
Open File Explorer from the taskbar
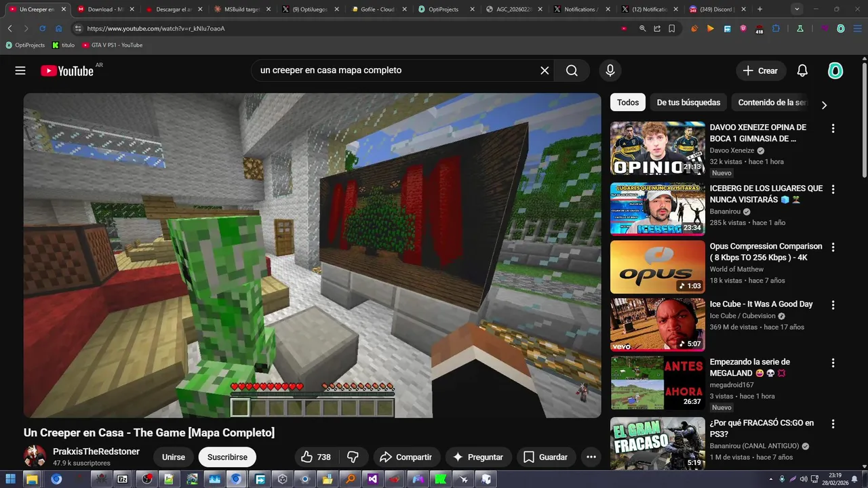pyautogui.click(x=32, y=479)
